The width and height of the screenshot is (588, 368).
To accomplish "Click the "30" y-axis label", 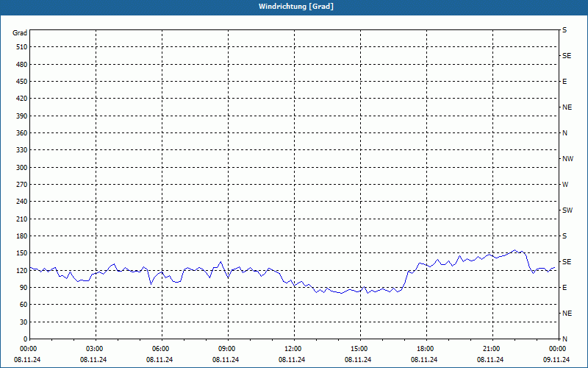I will click(24, 322).
